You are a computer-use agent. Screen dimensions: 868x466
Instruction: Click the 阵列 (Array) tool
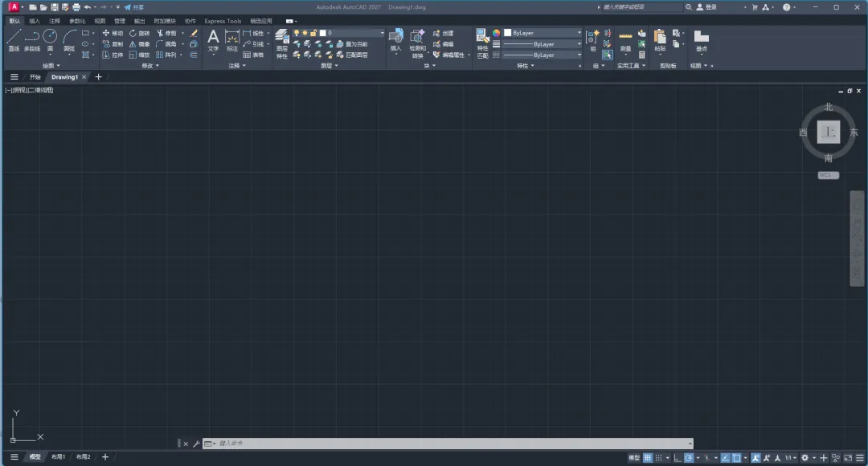166,55
